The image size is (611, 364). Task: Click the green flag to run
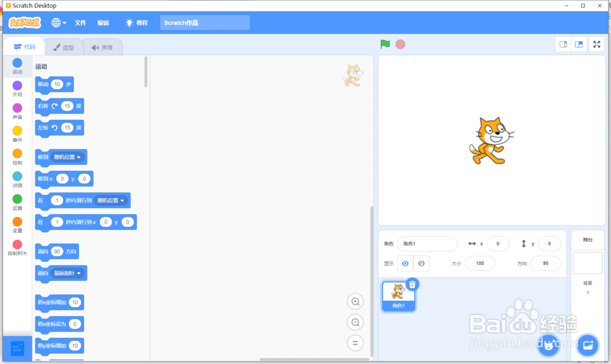[x=385, y=45]
